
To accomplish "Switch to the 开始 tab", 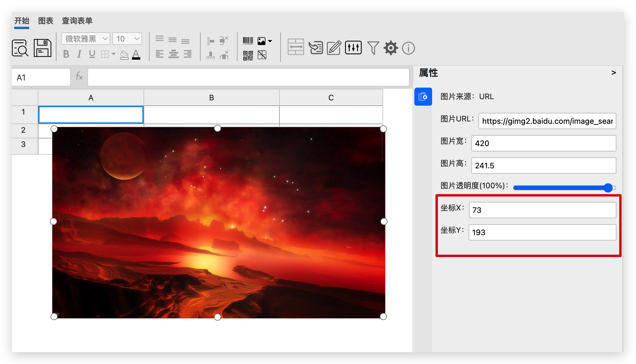I will coord(22,21).
